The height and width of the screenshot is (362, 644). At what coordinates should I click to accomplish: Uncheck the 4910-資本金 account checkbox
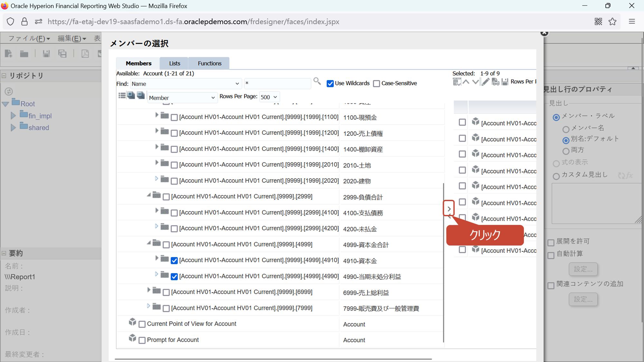[x=174, y=261]
